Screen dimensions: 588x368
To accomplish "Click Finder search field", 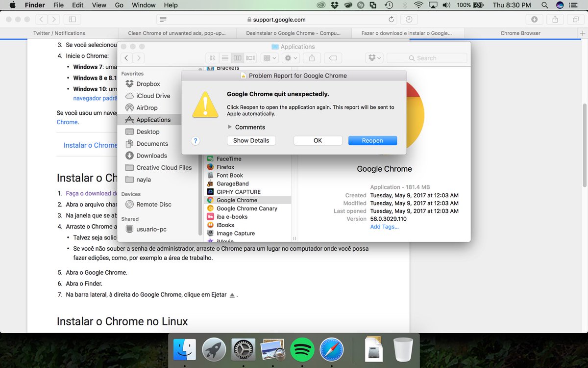I will (x=426, y=58).
